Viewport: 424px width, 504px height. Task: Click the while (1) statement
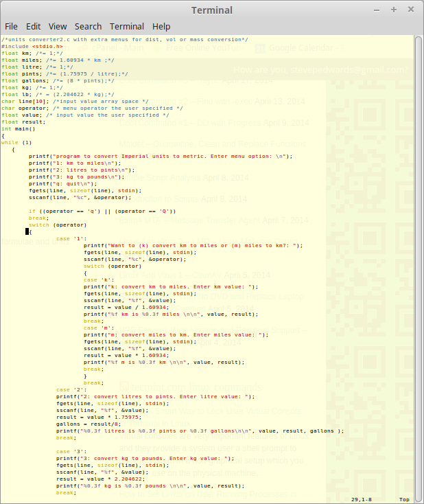[16, 142]
